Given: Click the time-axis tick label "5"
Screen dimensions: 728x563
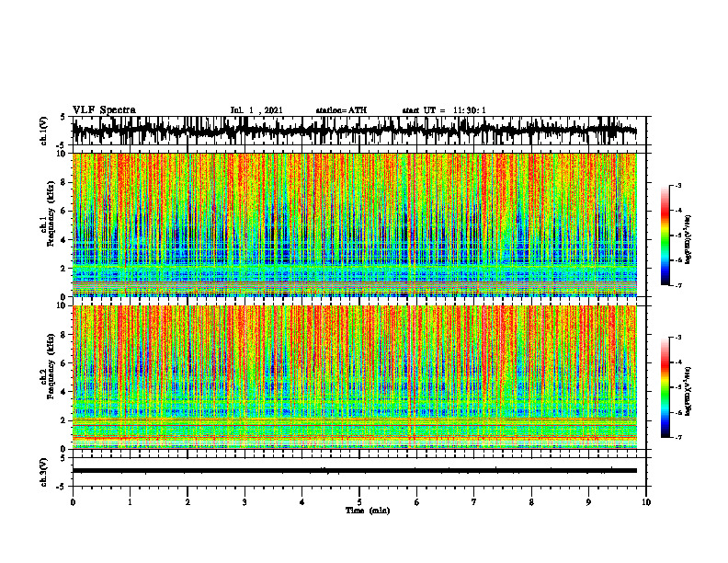Looking at the screenshot, I should click(x=359, y=502).
